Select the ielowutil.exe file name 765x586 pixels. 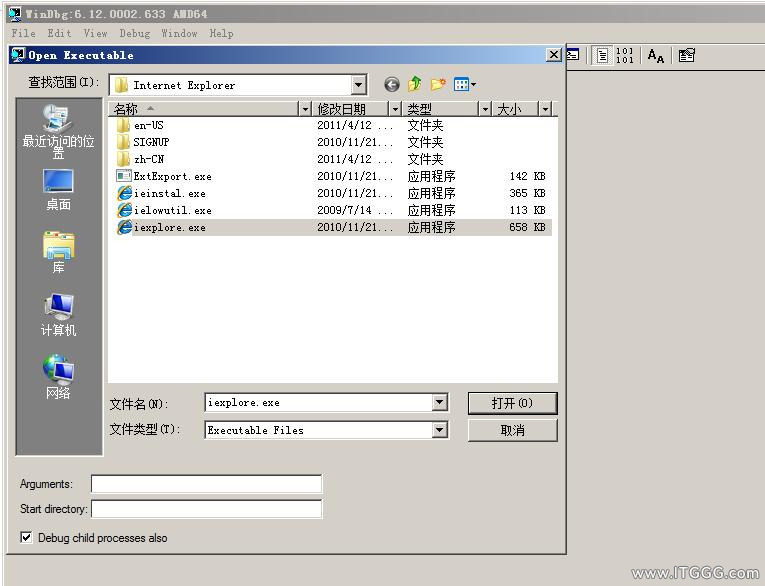coord(172,210)
